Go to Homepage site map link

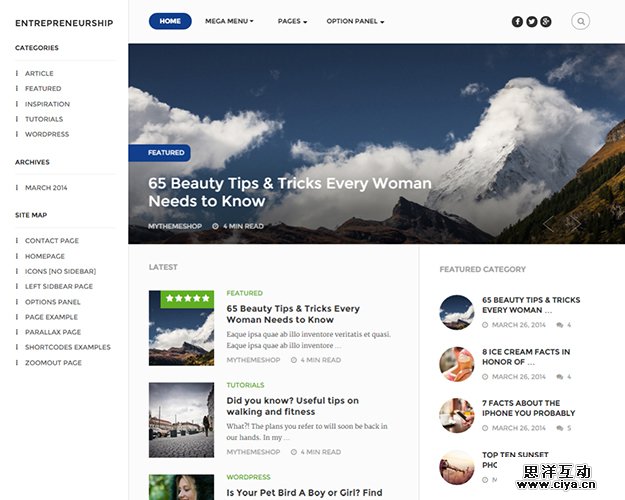[45, 256]
